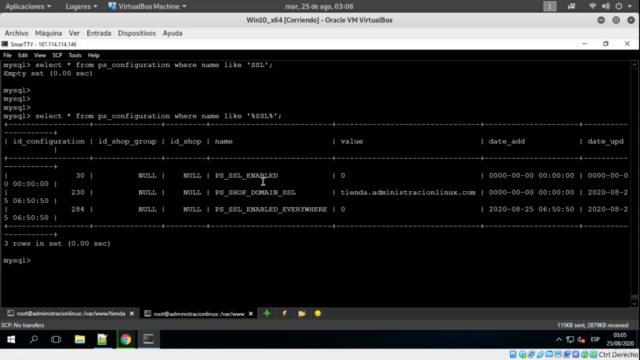Click ESP language indicator in tray

pos(595,340)
